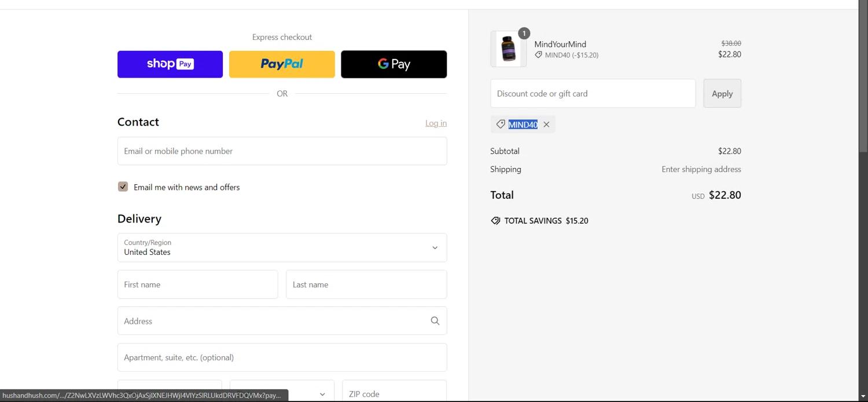The height and width of the screenshot is (402, 868).
Task: Click the address search magnifier icon
Action: click(435, 321)
